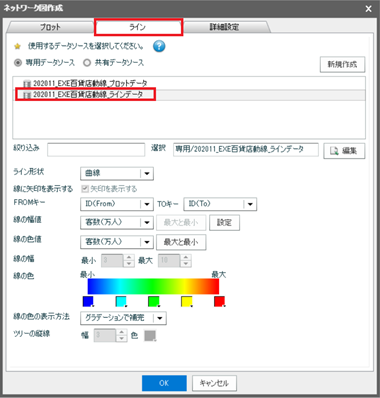
Task: Click the yellow star icon
Action: pyautogui.click(x=17, y=46)
